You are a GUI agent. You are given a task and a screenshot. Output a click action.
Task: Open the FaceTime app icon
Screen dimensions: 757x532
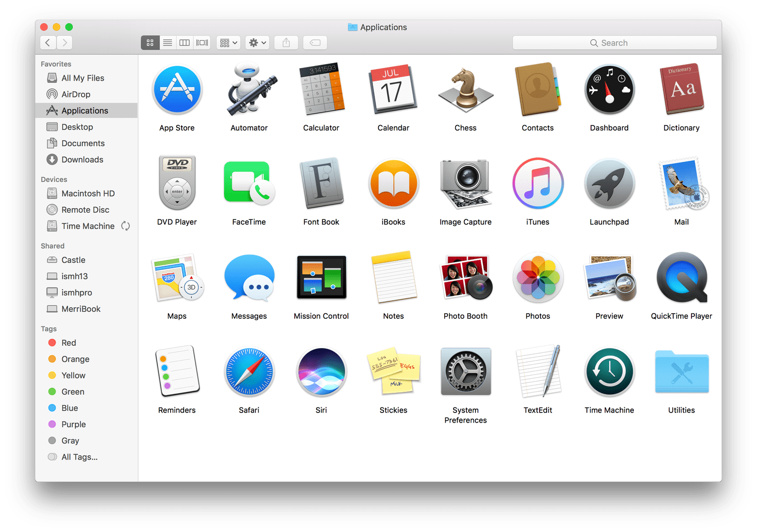pyautogui.click(x=249, y=183)
